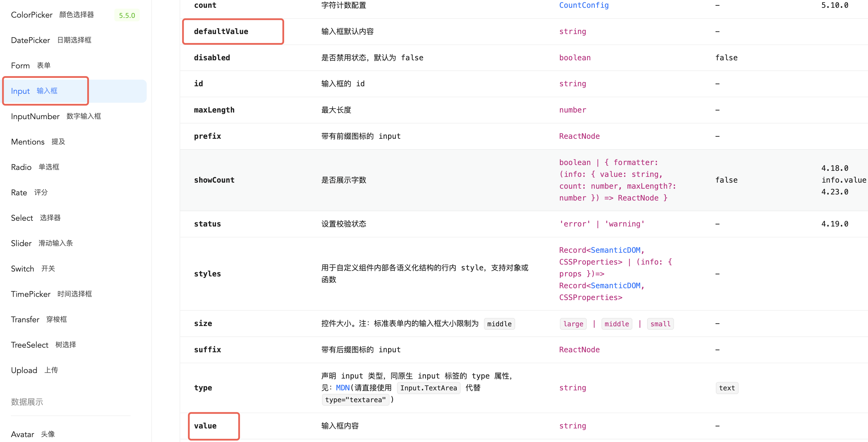Click the defaultValue property name
The image size is (868, 442).
tap(221, 32)
